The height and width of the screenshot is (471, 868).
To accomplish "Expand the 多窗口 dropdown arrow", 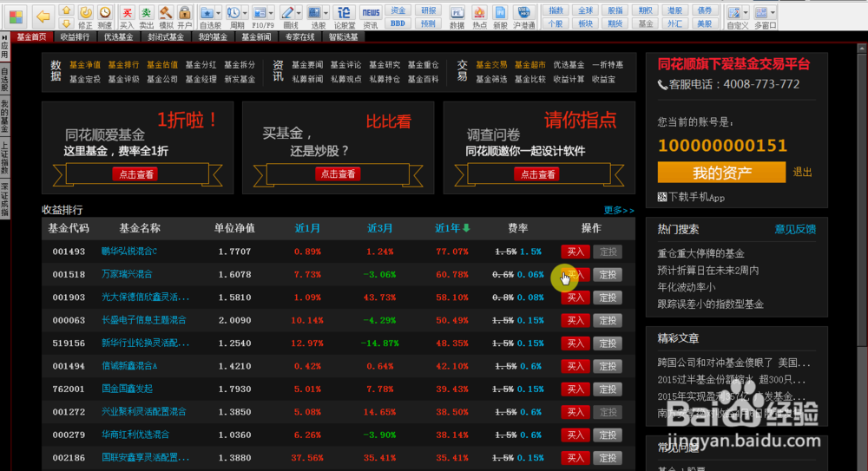I will pyautogui.click(x=773, y=13).
